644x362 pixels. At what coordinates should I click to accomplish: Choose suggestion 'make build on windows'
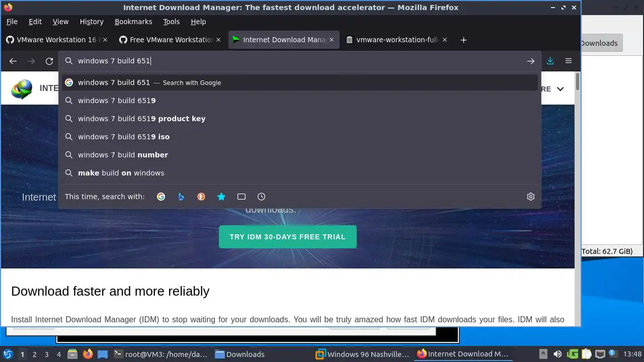tap(300, 173)
